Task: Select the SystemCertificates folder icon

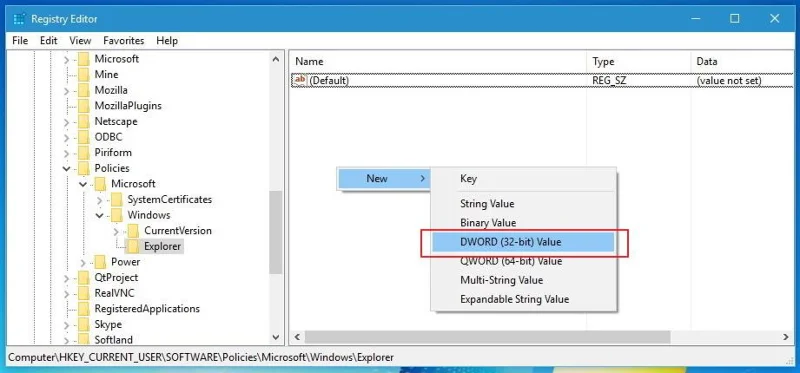Action: pos(116,199)
